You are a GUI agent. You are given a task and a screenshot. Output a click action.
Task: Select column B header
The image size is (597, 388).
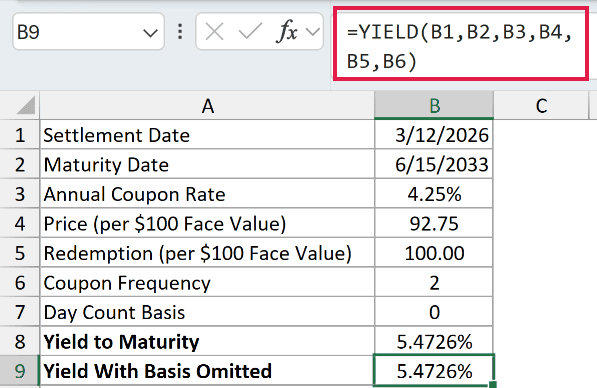434,105
